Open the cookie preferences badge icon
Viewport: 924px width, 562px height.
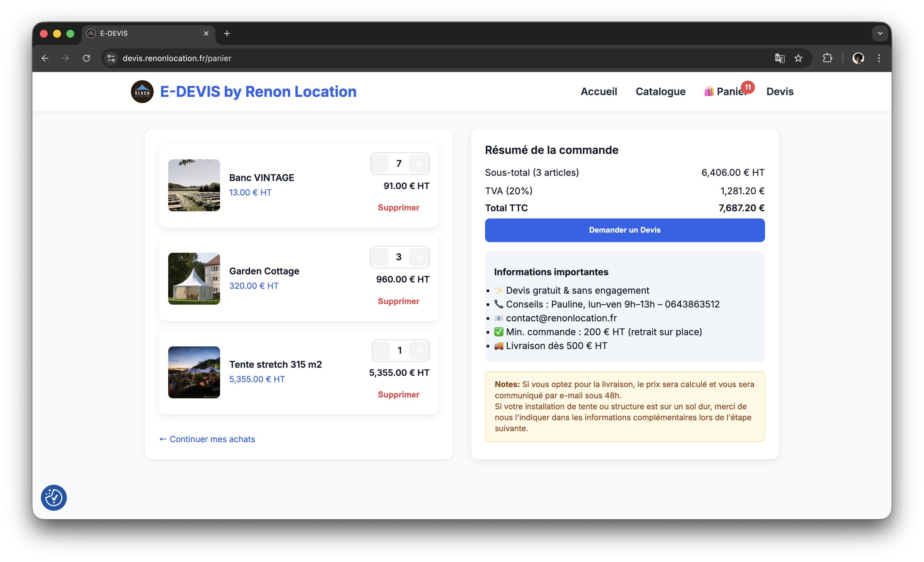54,497
